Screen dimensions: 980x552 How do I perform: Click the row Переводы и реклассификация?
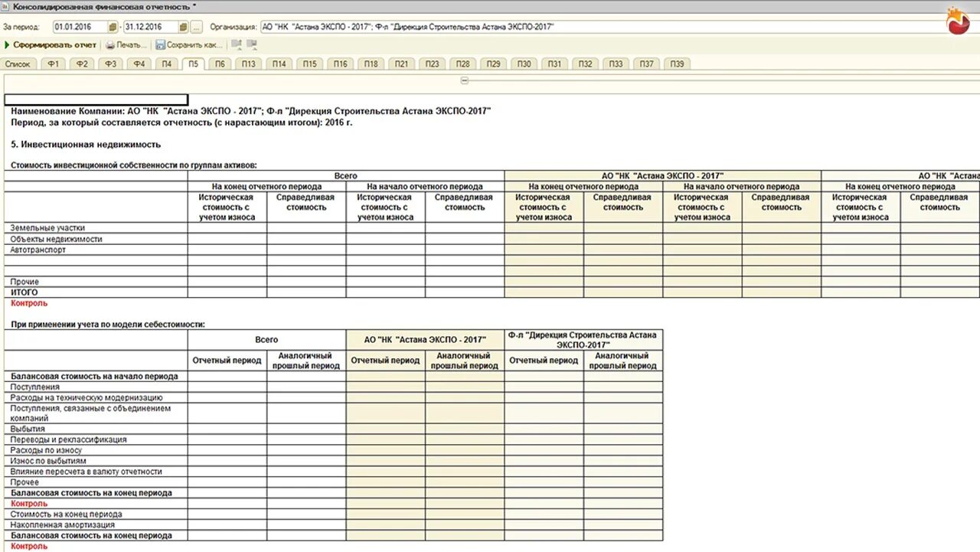tap(69, 440)
